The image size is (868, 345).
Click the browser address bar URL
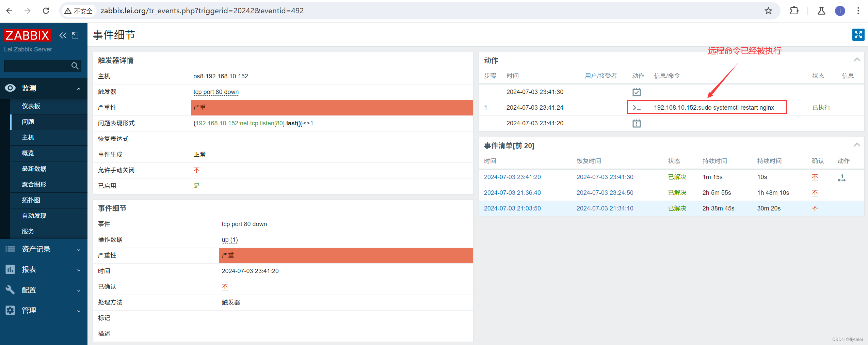tap(202, 11)
